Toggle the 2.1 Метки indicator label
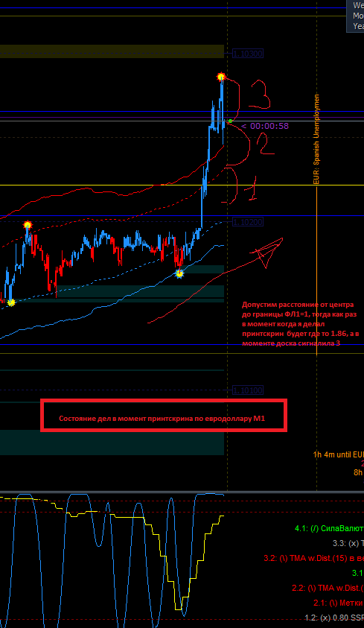 point(339,603)
